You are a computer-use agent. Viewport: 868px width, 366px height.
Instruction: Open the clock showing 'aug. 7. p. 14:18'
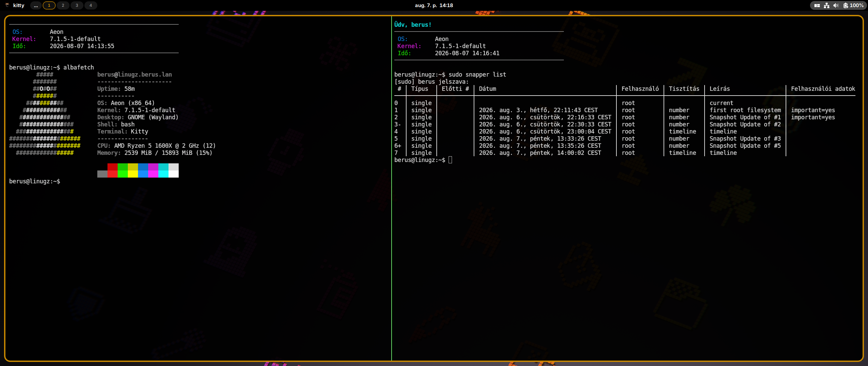434,5
